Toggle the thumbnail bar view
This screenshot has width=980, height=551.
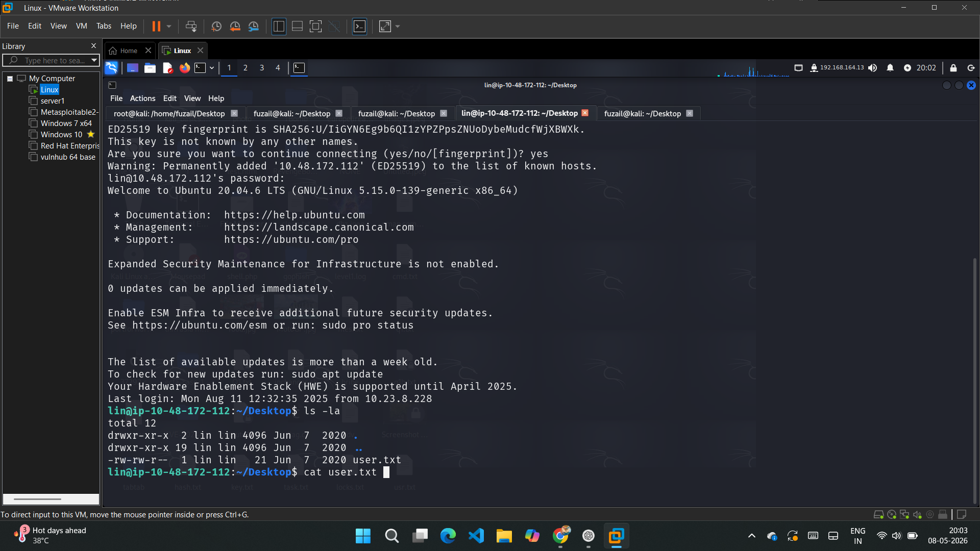coord(297,26)
